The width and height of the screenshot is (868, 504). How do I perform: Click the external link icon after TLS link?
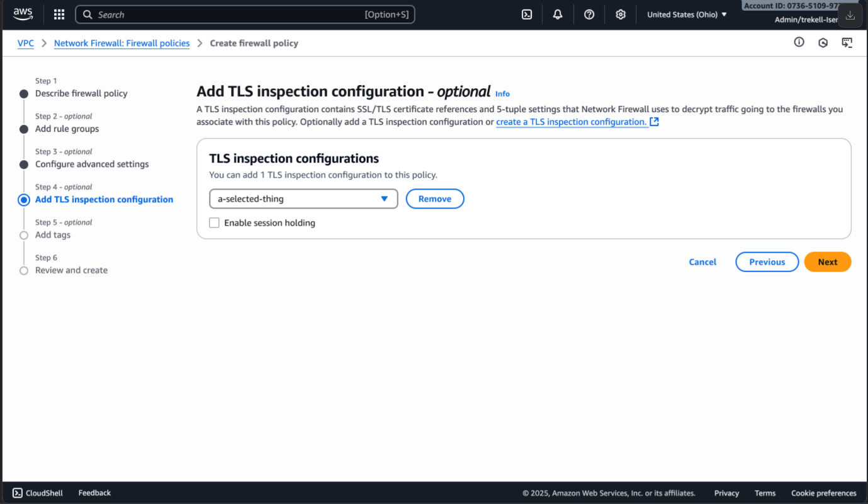pyautogui.click(x=655, y=122)
